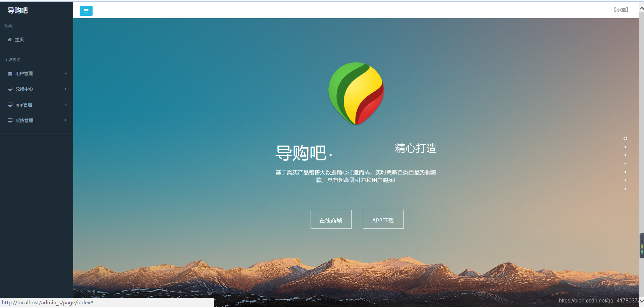Expand the 用户管理 chevron
Viewport: 644px width, 307px height.
tap(66, 73)
